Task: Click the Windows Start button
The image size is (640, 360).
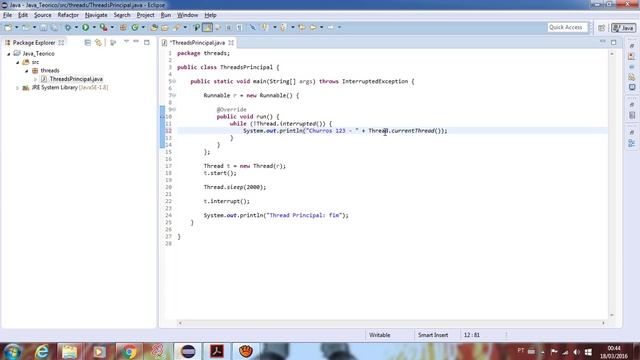Action: (12, 351)
